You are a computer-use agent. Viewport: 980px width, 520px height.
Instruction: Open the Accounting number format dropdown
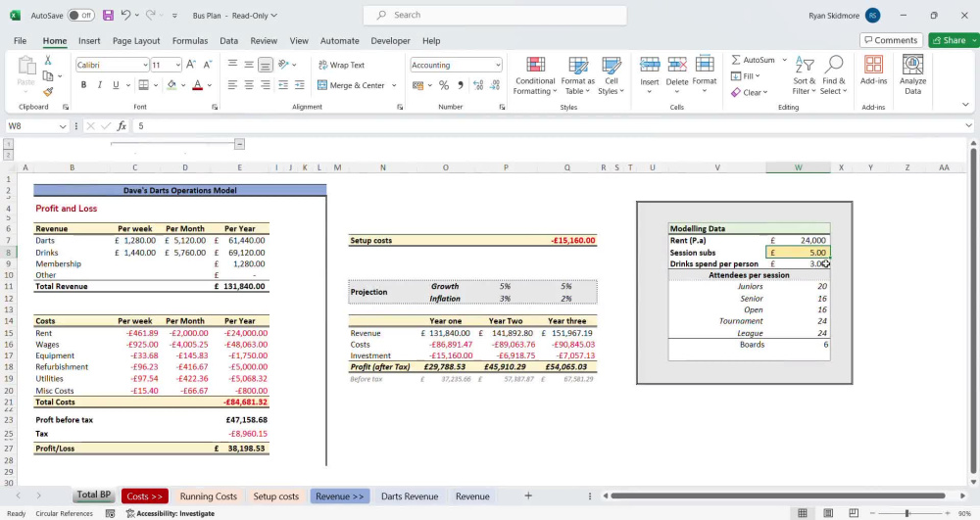(498, 65)
